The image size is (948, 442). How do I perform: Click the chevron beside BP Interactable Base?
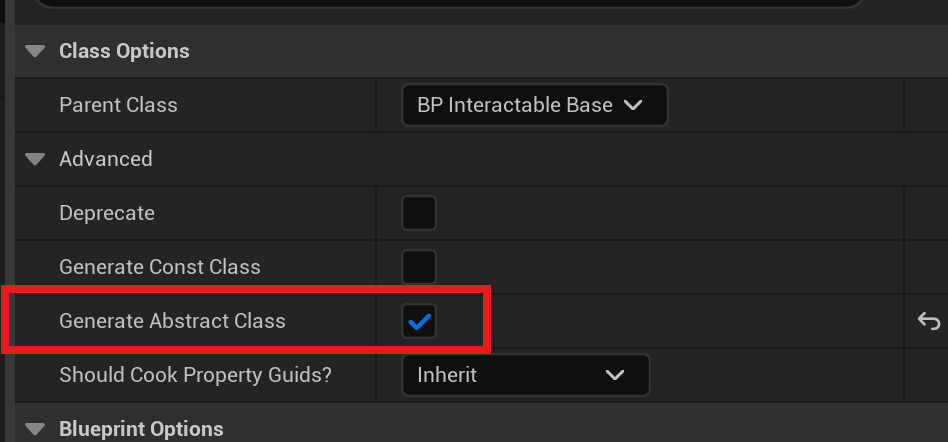click(x=632, y=105)
